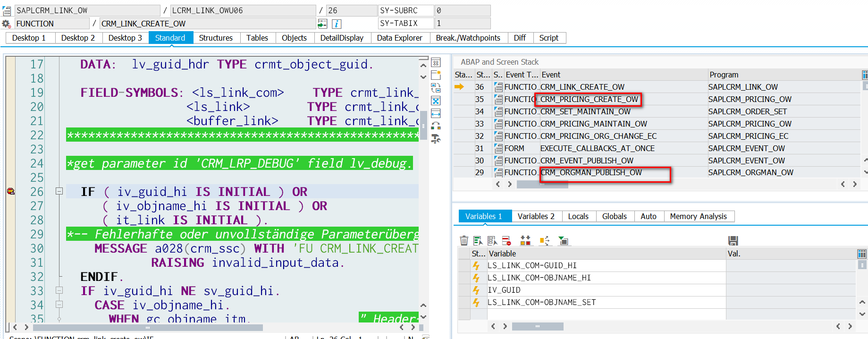Click the navigate-to-source icon next to CRM_LINK_CREATE_OW field
Viewport: 868px width, 339px height.
[x=322, y=24]
